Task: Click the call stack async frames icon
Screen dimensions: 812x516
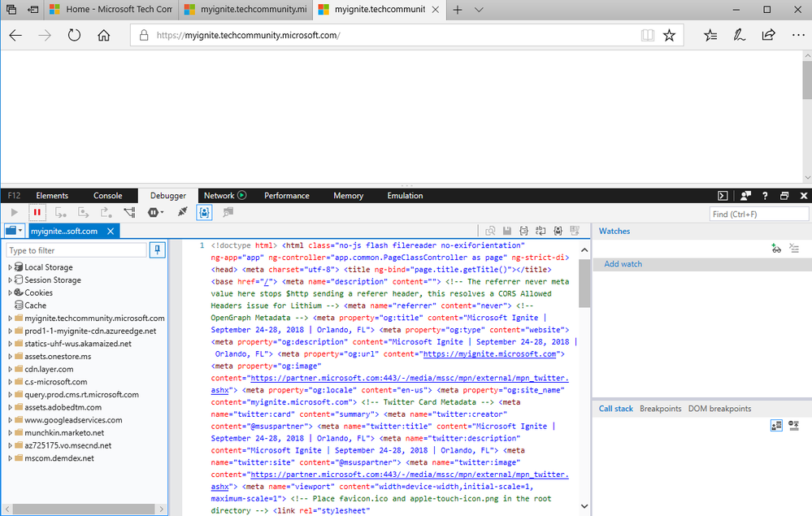Action: click(794, 426)
